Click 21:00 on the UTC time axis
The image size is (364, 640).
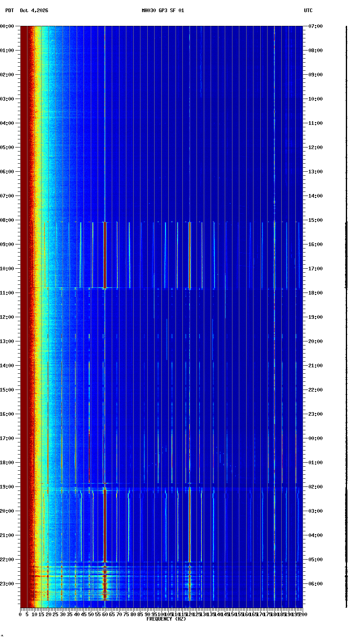[x=316, y=366]
